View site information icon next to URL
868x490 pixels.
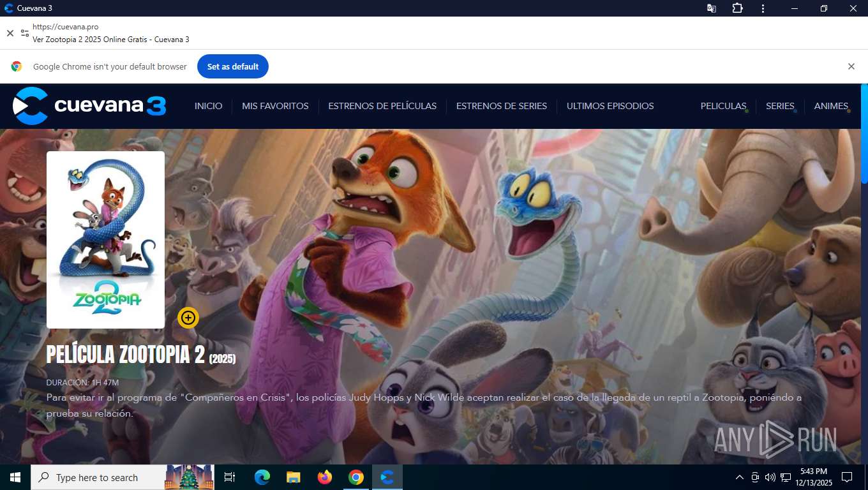[x=25, y=33]
